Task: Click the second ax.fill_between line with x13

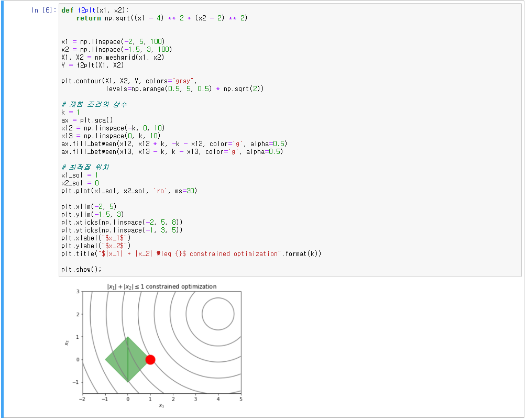Action: [172, 151]
